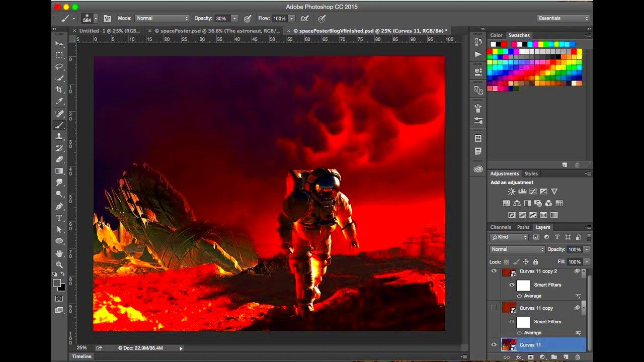Open the layer blend mode dropdown

(x=517, y=249)
